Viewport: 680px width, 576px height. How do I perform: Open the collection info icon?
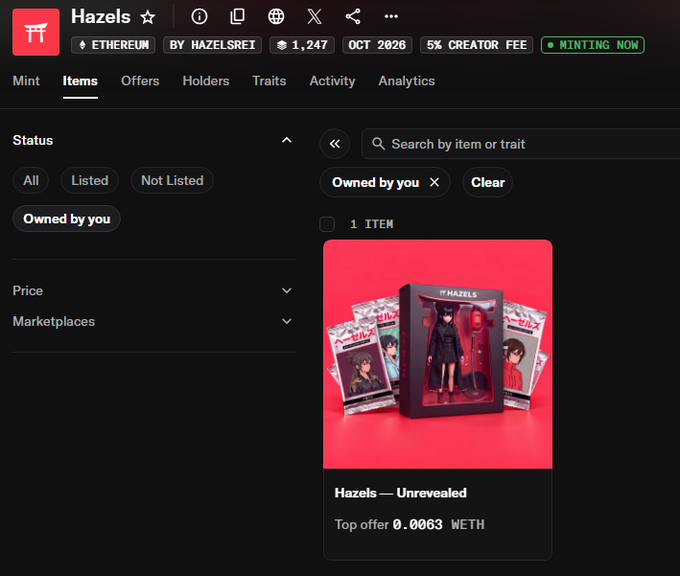point(199,16)
